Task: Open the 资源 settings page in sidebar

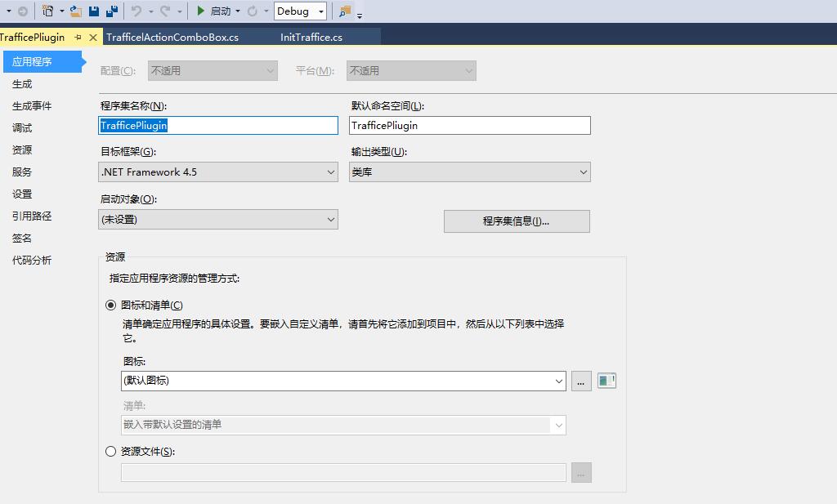Action: (x=22, y=149)
